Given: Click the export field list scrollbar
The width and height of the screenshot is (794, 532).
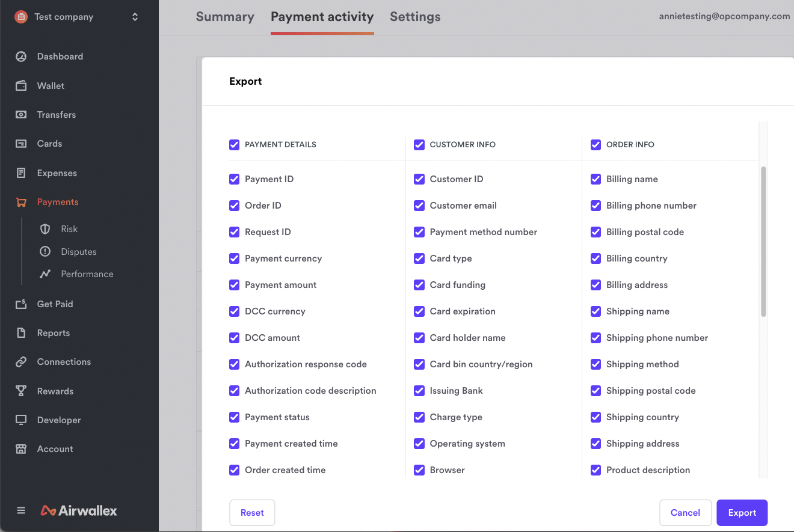Looking at the screenshot, I should 763,240.
